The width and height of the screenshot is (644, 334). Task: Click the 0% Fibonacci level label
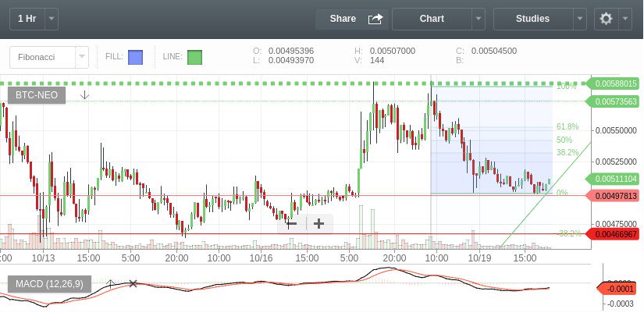point(562,193)
